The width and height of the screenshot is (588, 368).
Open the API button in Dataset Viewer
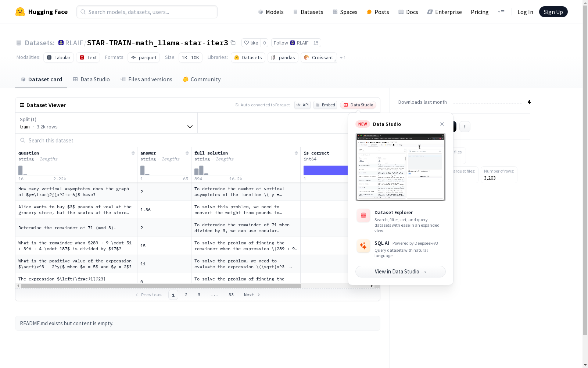(x=302, y=105)
